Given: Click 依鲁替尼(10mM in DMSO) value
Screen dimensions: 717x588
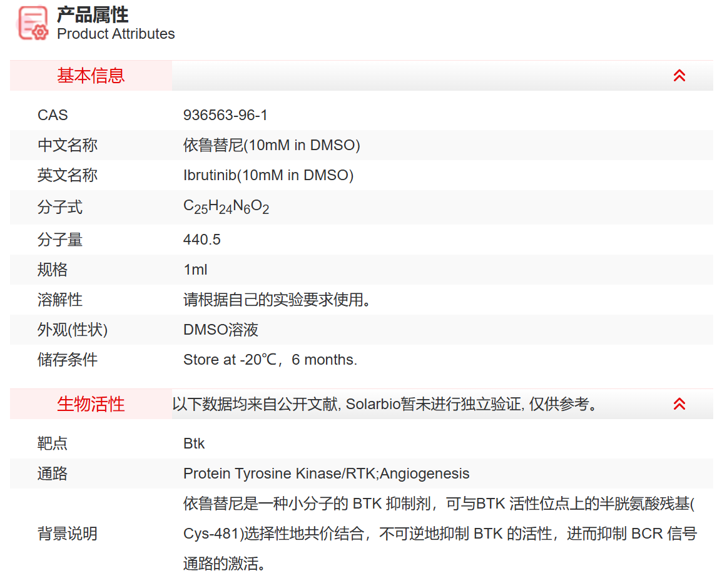Looking at the screenshot, I should [272, 145].
